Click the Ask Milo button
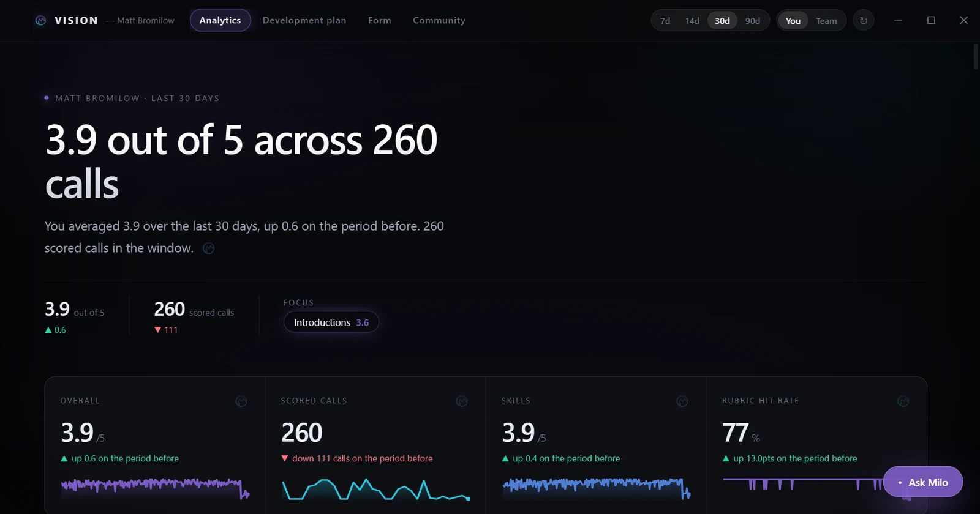This screenshot has width=980, height=514. pos(923,482)
